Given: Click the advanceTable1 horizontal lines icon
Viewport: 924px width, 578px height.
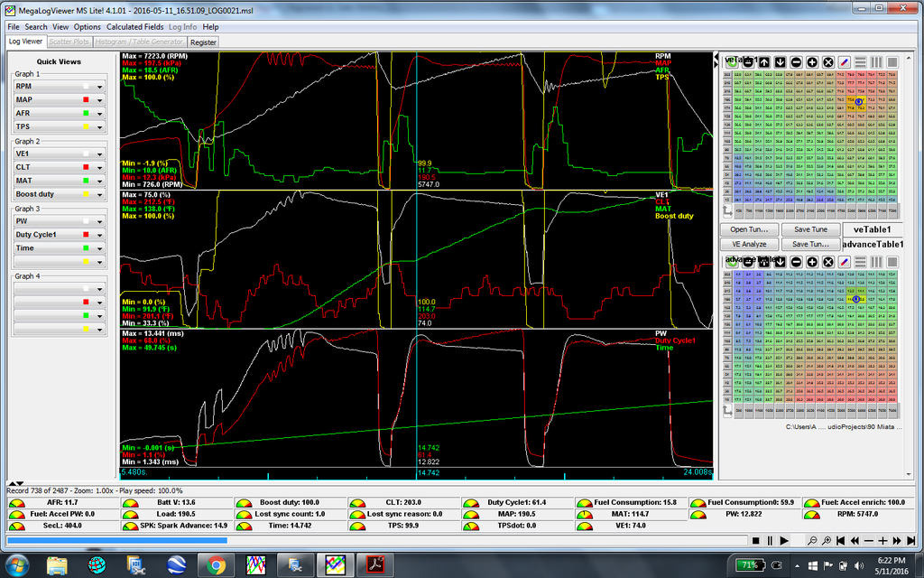Looking at the screenshot, I should (x=860, y=261).
